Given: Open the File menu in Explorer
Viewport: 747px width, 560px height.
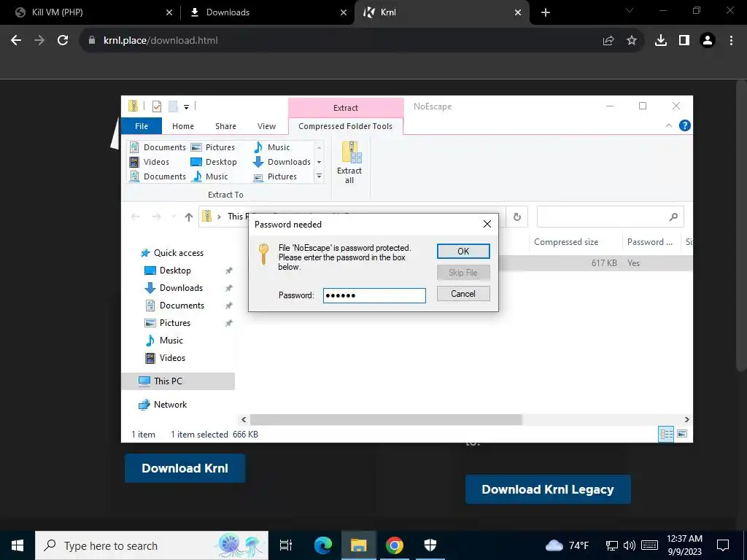Looking at the screenshot, I should 142,126.
